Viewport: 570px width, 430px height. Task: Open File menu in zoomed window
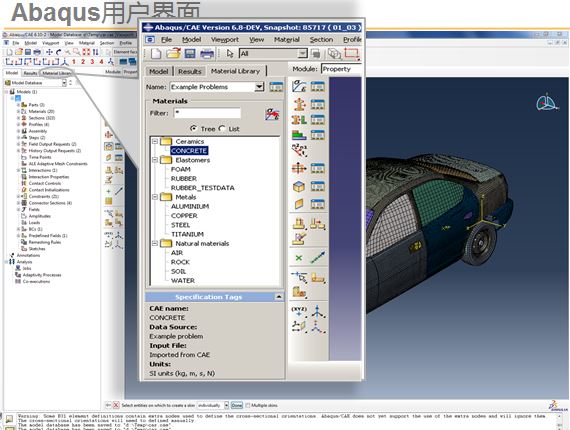click(166, 40)
